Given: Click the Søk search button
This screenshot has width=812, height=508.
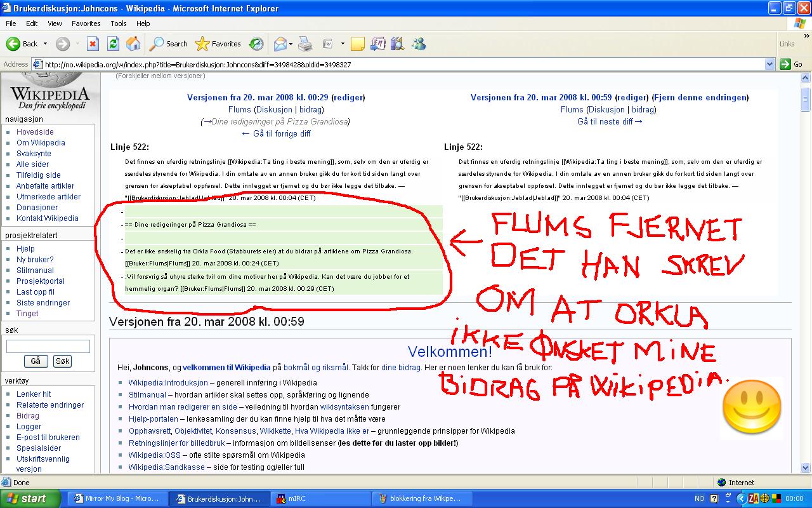Looking at the screenshot, I should [x=62, y=361].
